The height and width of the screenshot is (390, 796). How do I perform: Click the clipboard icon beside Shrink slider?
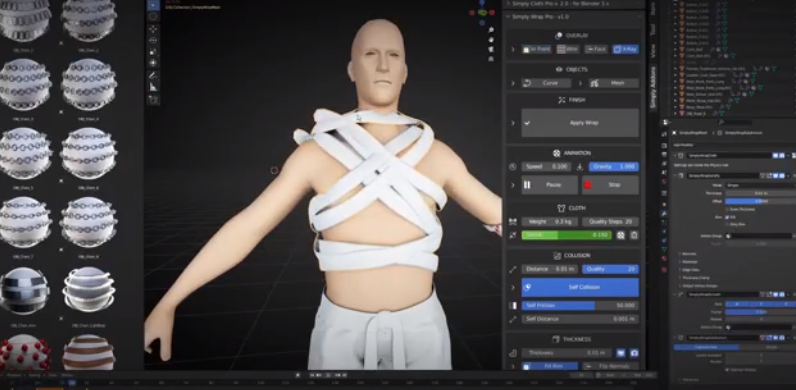pos(634,235)
